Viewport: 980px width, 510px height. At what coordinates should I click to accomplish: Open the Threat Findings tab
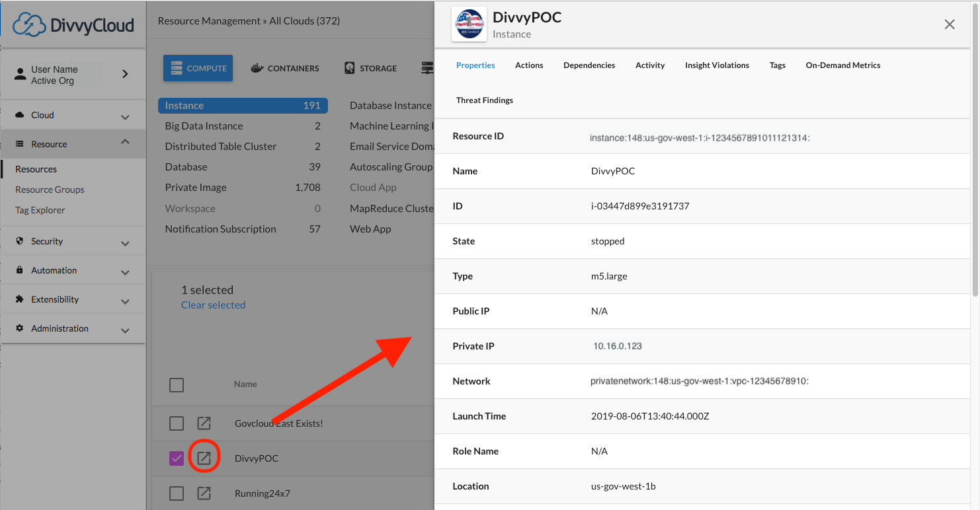(485, 100)
